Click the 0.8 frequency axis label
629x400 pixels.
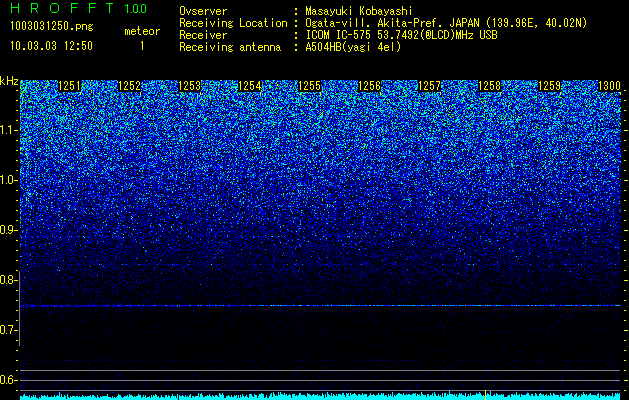click(x=9, y=280)
